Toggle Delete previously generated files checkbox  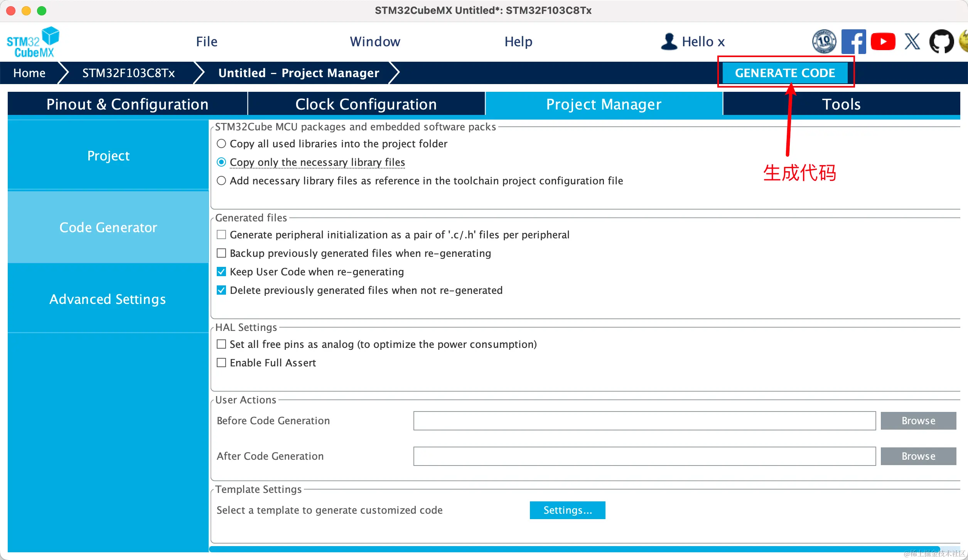[x=221, y=290]
